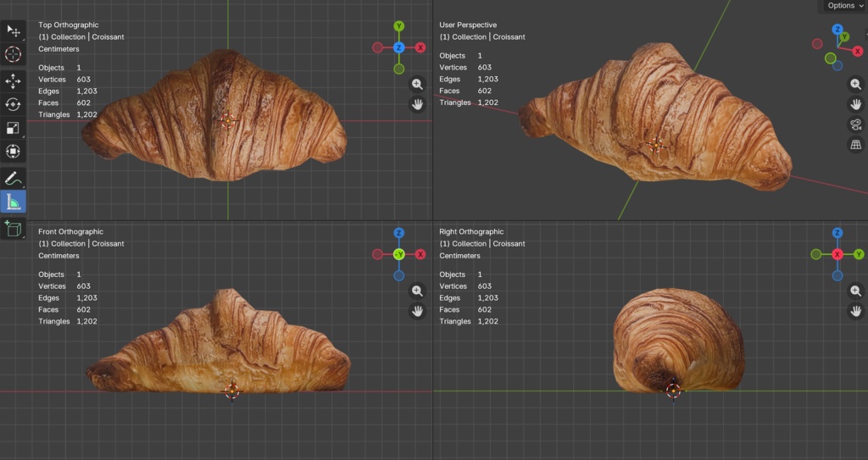Click the 3D cursor in Right Orthographic view
Viewport: 868px width, 460px height.
point(673,391)
